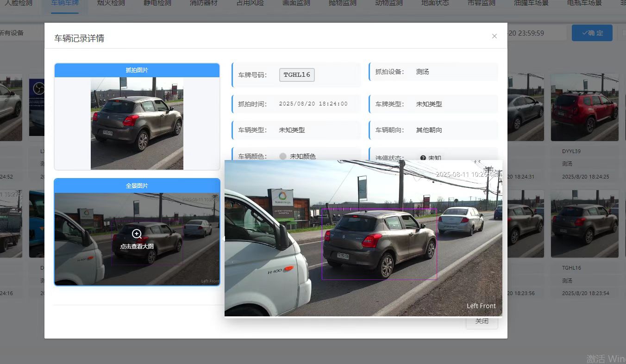Click the 点击查看大图 caption on panorama

click(x=137, y=247)
